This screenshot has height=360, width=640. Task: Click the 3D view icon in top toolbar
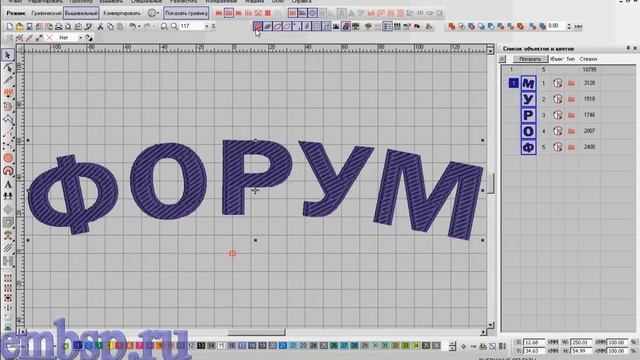coord(420,13)
